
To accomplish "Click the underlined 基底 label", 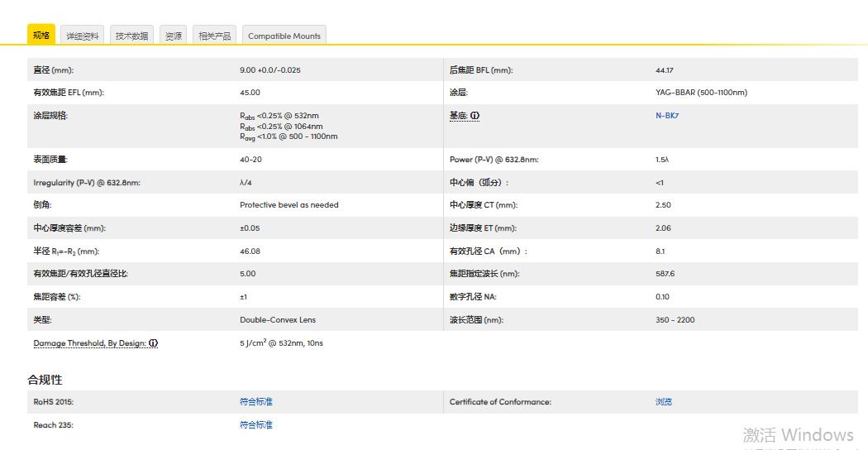I will (x=458, y=116).
